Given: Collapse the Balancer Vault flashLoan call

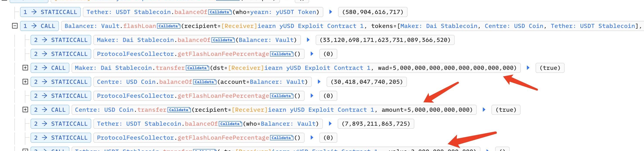Looking at the screenshot, I should click(x=15, y=26).
